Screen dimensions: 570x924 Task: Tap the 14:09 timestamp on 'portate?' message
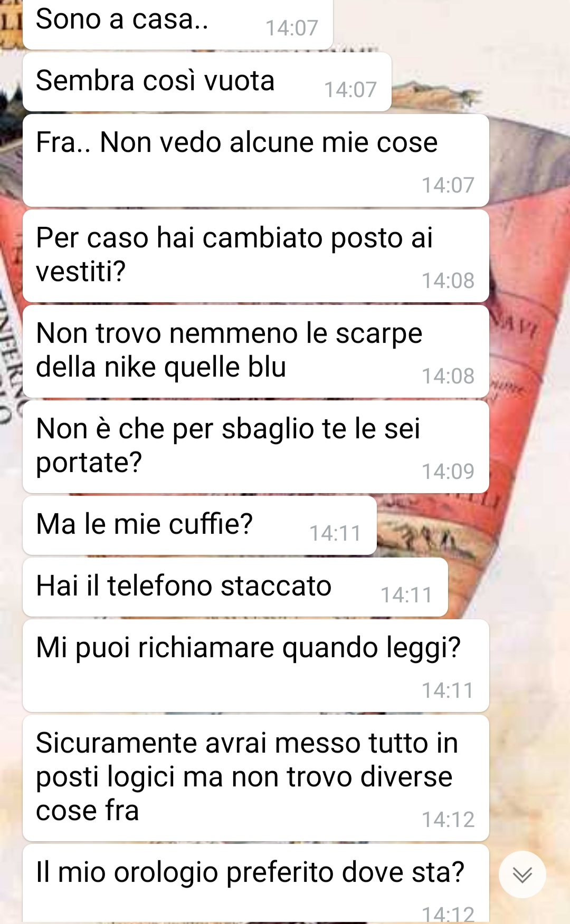(x=448, y=471)
